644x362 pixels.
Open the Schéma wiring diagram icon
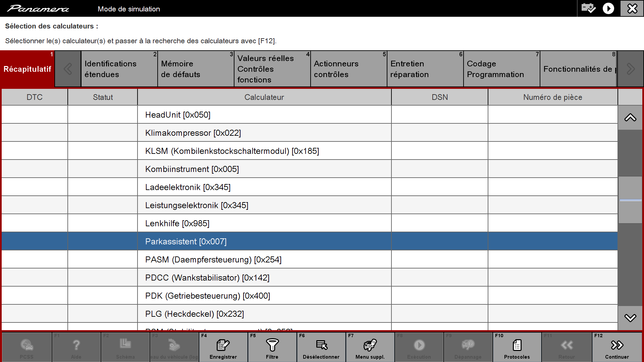(x=125, y=347)
